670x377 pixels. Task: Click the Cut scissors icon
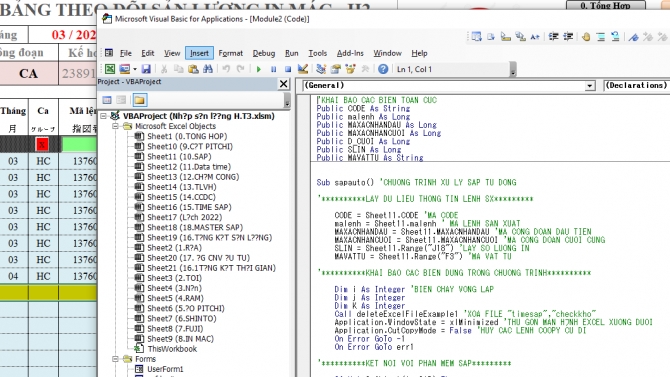point(164,69)
